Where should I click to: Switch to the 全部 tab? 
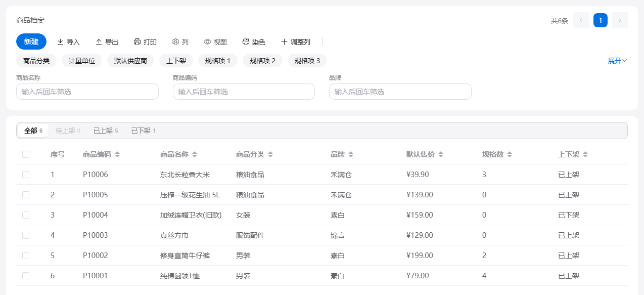33,131
